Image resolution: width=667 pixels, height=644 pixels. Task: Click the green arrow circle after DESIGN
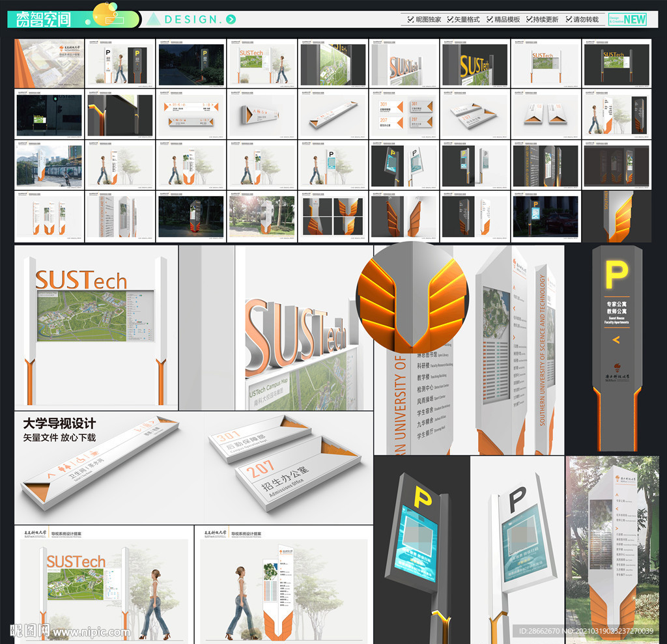click(x=231, y=19)
